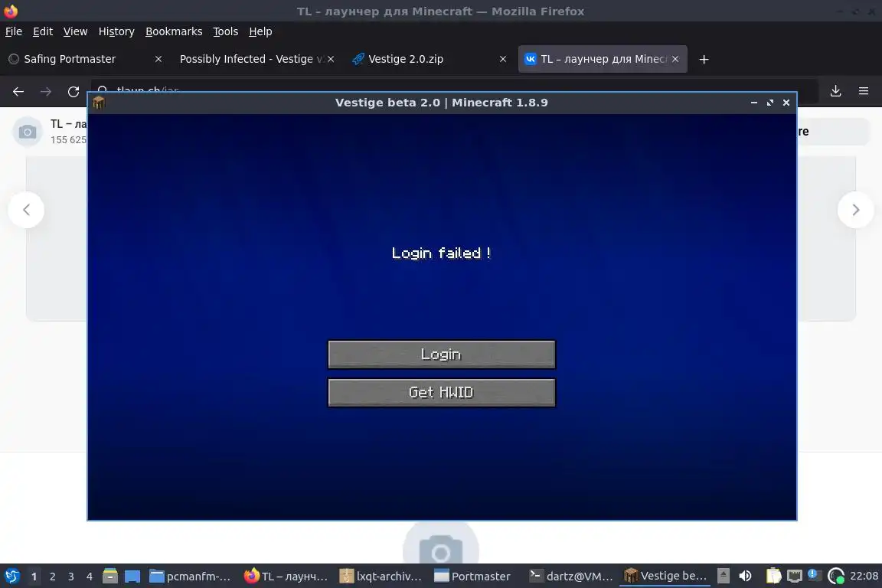Viewport: 882px width, 588px height.
Task: Open the volume control tray icon
Action: point(745,576)
